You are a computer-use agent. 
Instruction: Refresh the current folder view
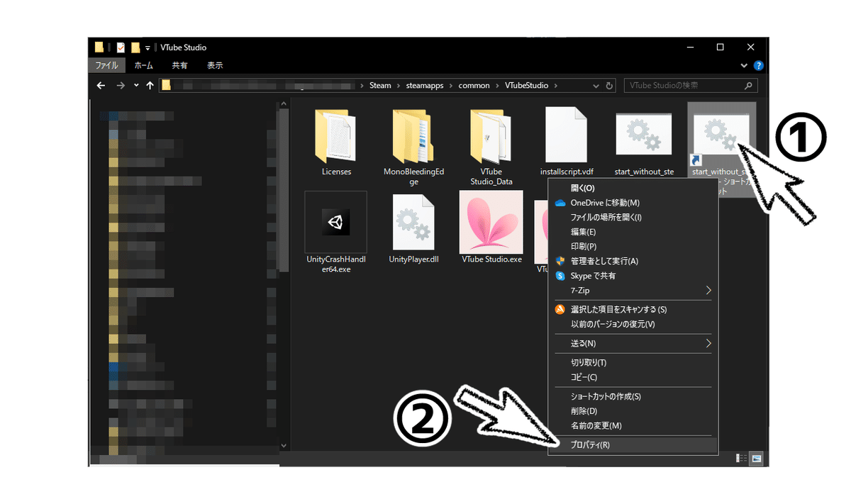610,86
